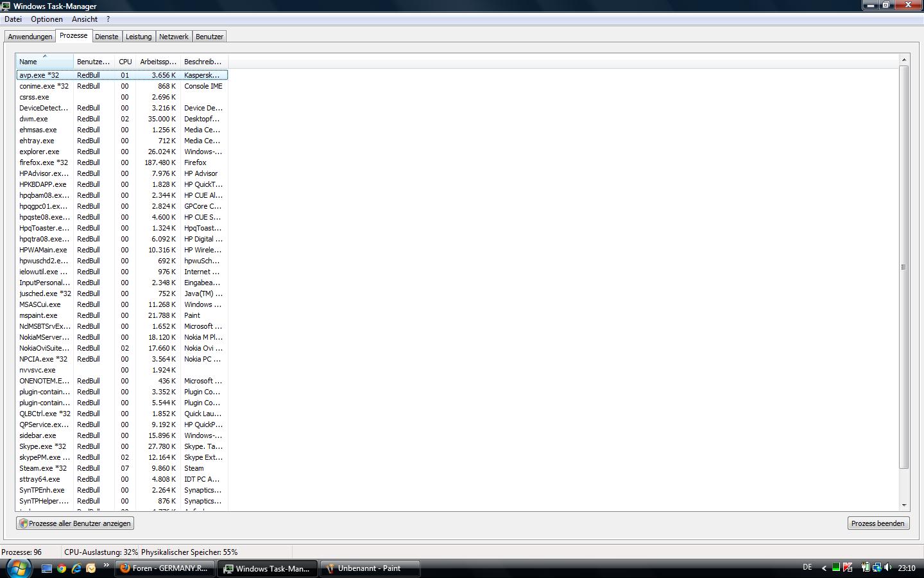Switch to Netzwerk tab
This screenshot has height=578, width=924.
pyautogui.click(x=174, y=37)
